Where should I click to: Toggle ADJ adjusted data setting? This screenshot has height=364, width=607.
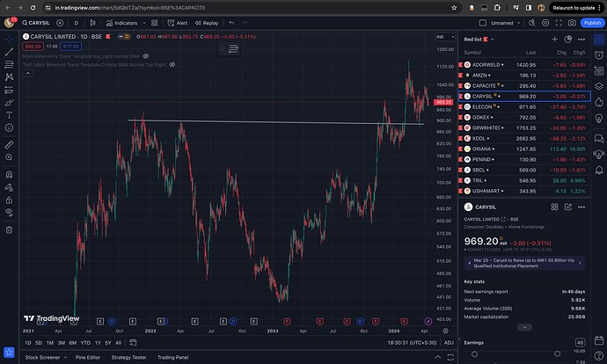449,343
